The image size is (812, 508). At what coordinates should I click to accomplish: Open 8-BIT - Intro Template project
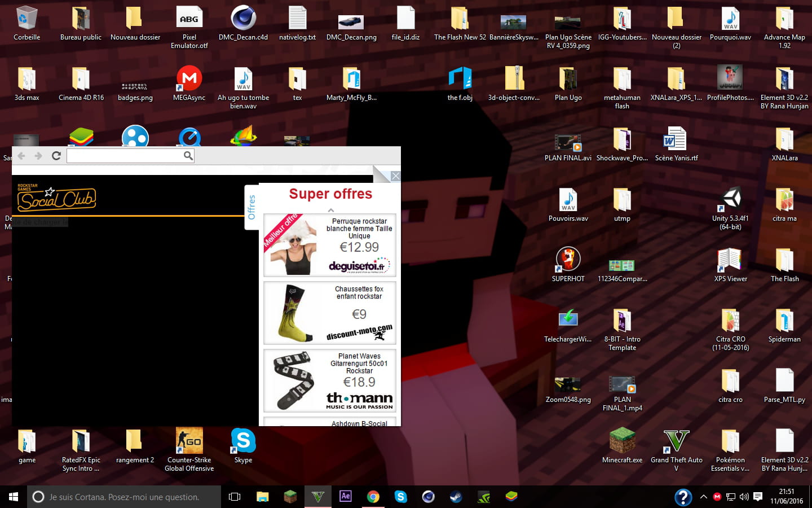(x=622, y=329)
